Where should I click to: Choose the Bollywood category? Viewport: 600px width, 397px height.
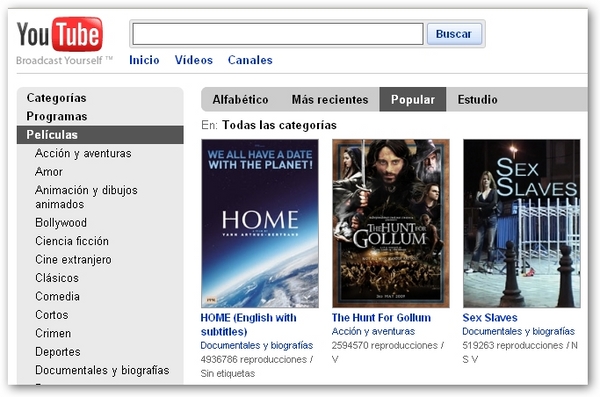coord(61,223)
